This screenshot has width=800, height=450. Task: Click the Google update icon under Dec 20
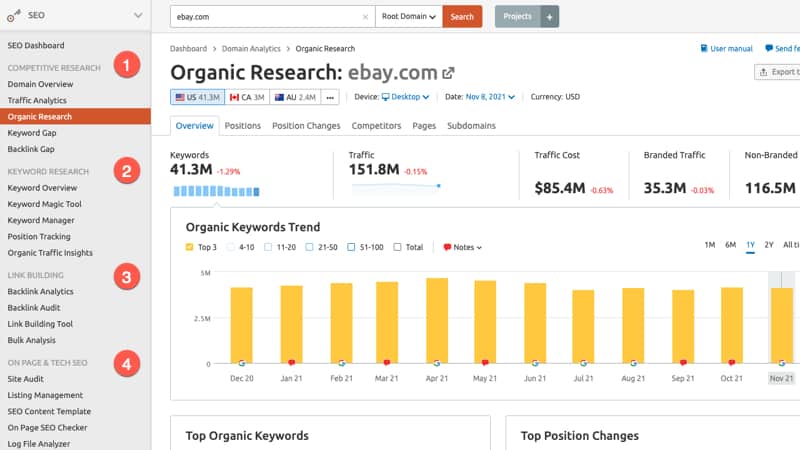242,363
